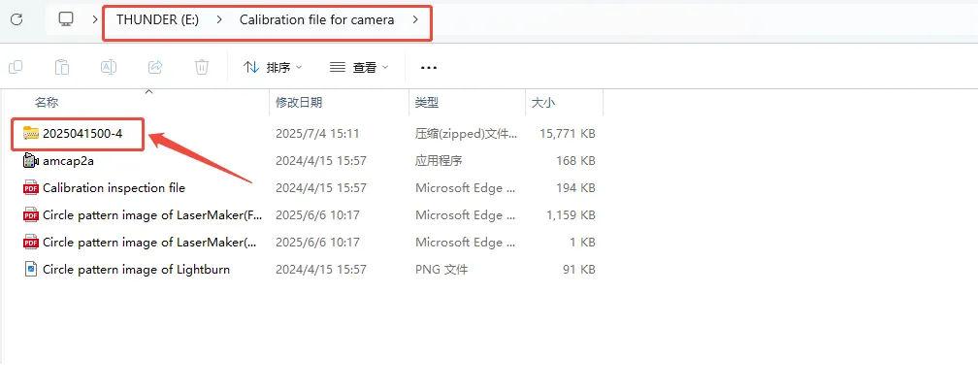Click the copy icon in toolbar

16,67
